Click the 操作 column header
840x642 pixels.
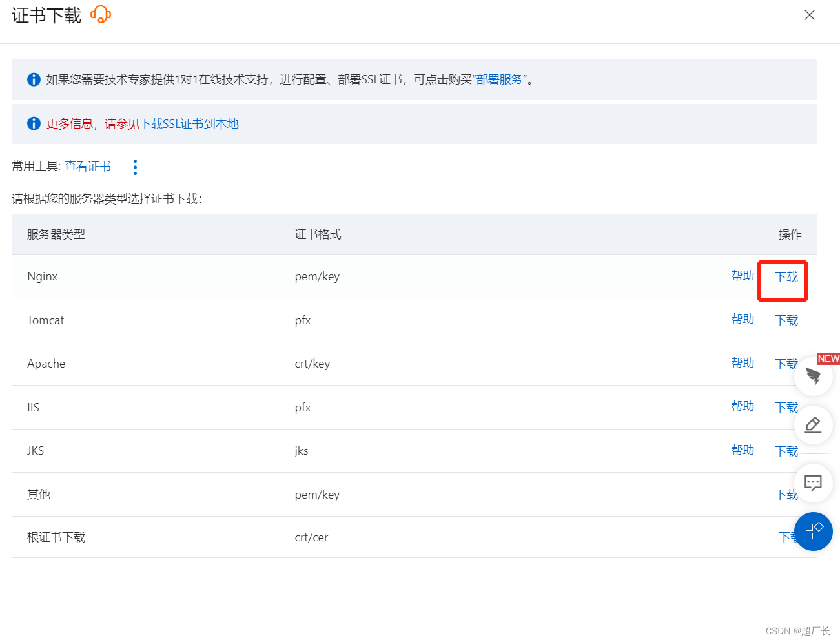790,234
